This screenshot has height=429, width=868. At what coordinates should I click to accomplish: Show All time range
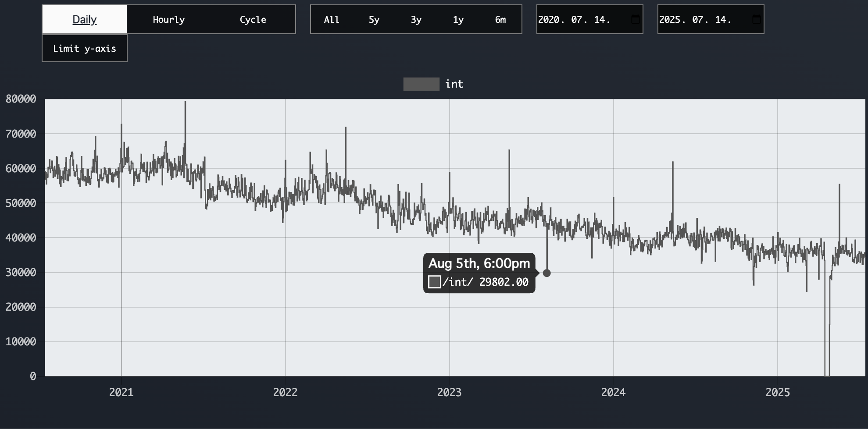coord(332,19)
